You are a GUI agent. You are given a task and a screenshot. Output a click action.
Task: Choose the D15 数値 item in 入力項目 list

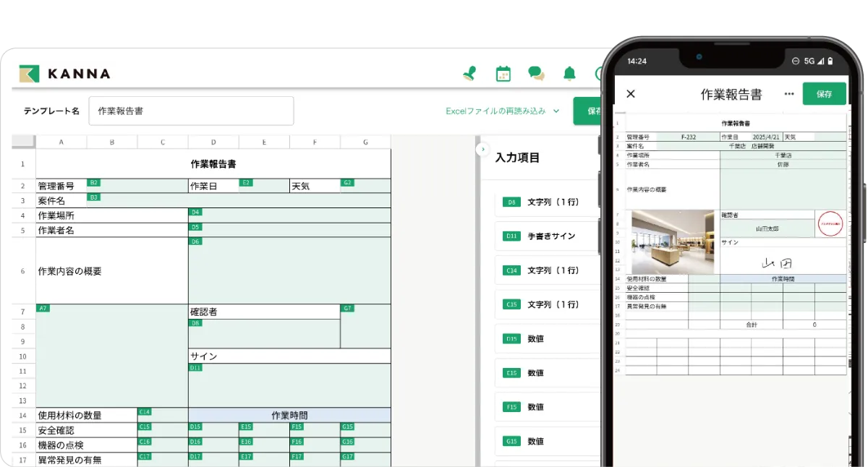548,338
